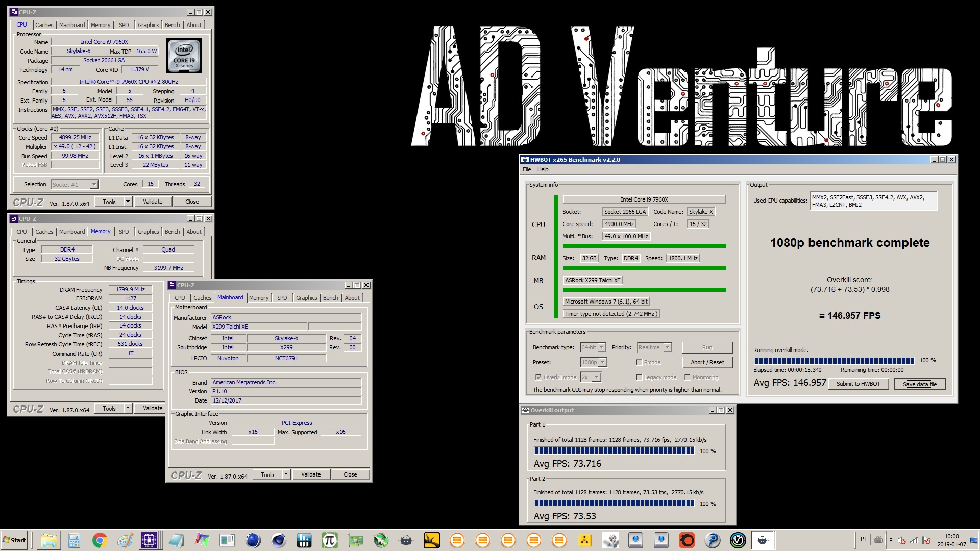Open Windows Explorer from the taskbar

click(48, 540)
